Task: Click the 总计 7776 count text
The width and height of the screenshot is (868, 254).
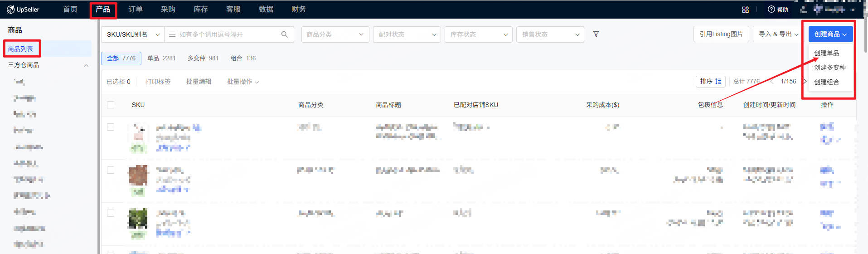Action: point(747,82)
